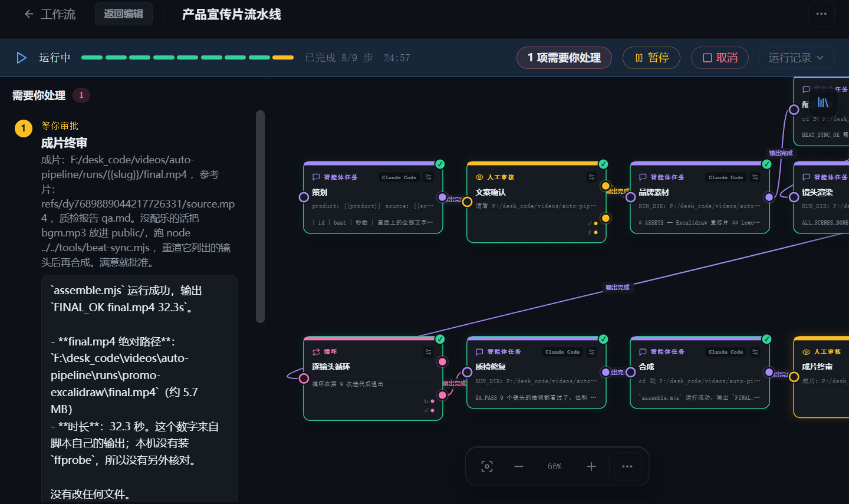Click the chat icon on 策划 node
This screenshot has height=504, width=849.
tap(316, 177)
